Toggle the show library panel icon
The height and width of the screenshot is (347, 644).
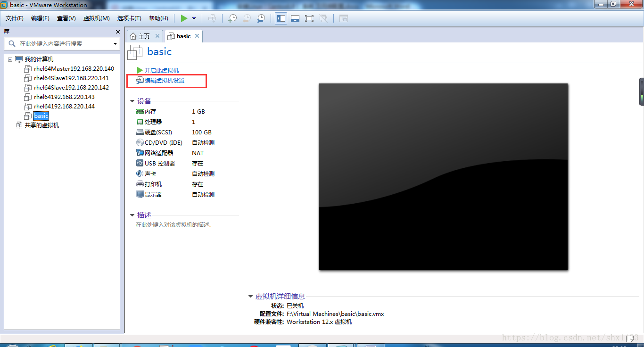pos(281,18)
